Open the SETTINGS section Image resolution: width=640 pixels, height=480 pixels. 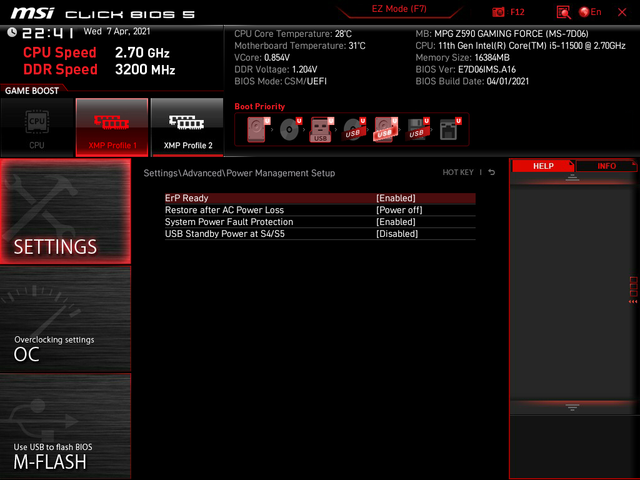(65, 211)
